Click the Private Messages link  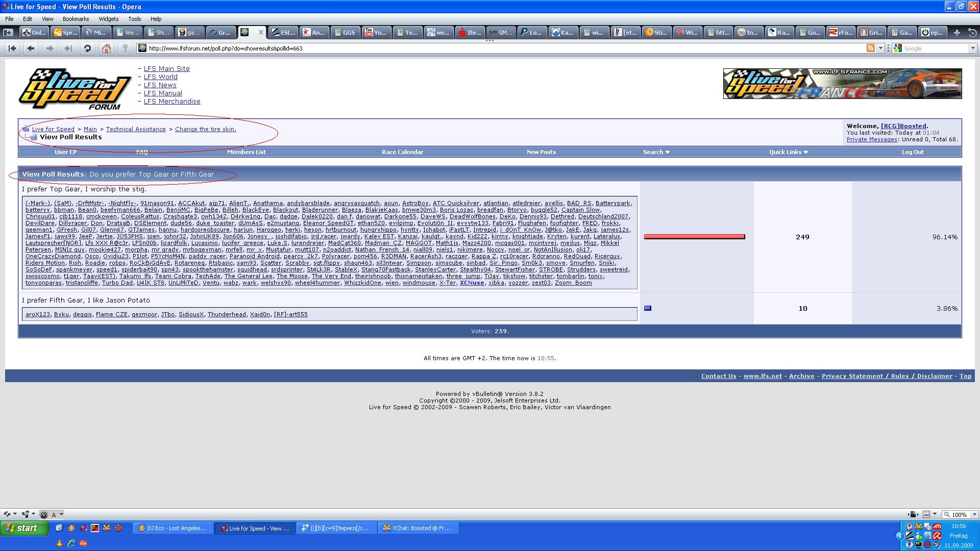coord(871,139)
